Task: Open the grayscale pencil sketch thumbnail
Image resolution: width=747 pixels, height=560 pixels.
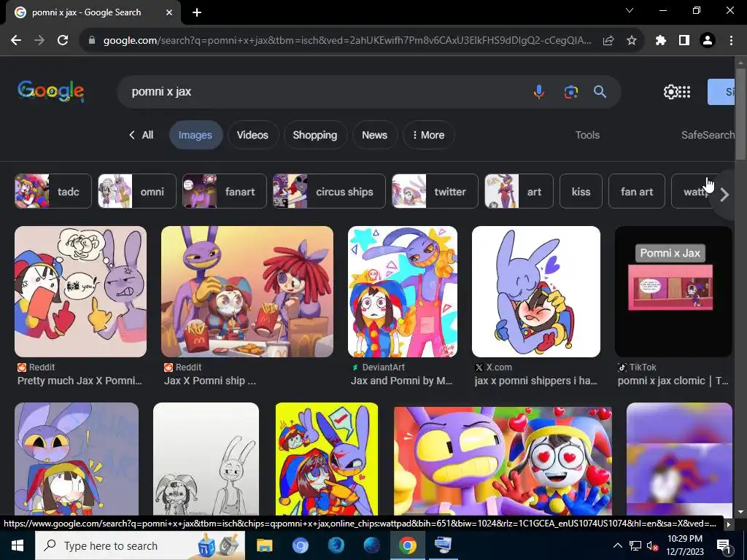Action: tap(206, 459)
